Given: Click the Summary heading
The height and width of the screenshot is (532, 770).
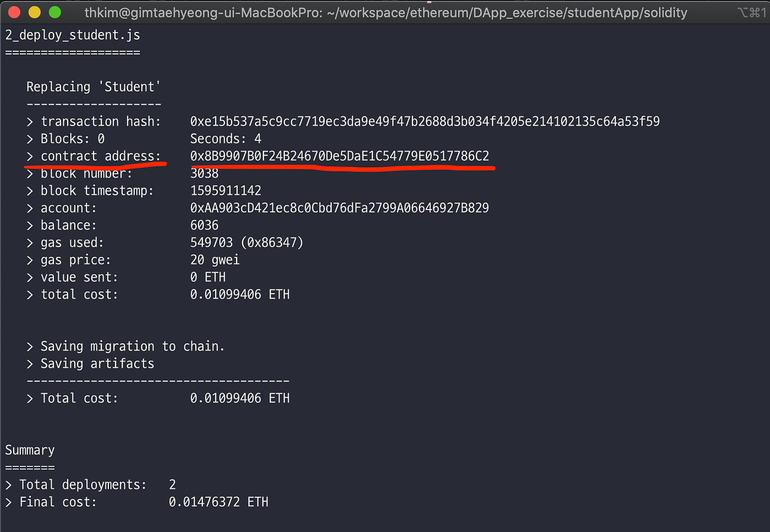Looking at the screenshot, I should coord(30,451).
